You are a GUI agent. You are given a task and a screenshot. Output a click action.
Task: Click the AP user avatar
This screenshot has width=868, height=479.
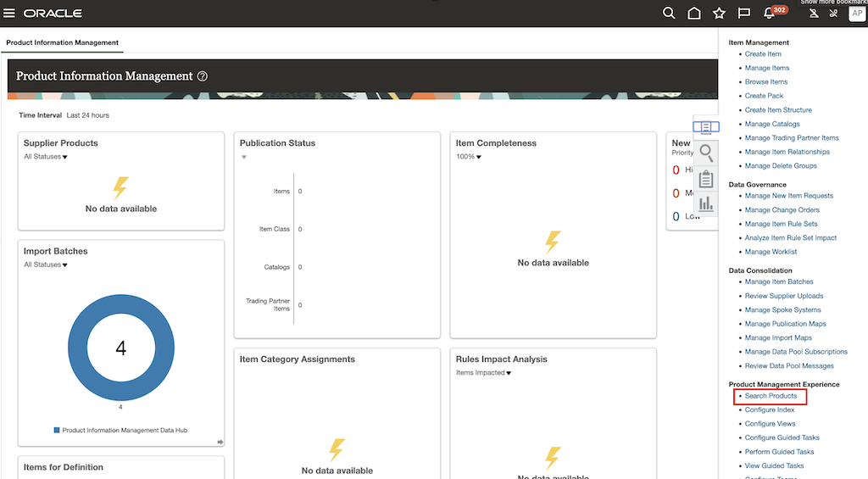[857, 14]
